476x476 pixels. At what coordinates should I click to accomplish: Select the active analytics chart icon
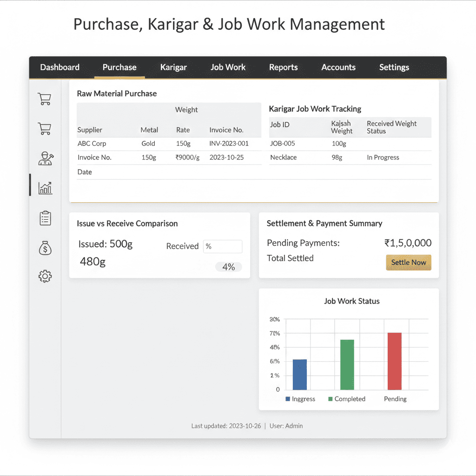click(x=45, y=188)
